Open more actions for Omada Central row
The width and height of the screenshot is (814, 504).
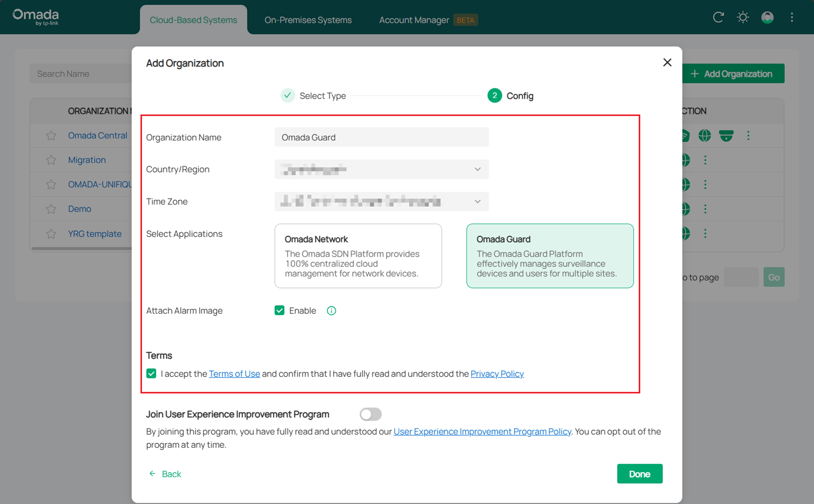pyautogui.click(x=748, y=135)
